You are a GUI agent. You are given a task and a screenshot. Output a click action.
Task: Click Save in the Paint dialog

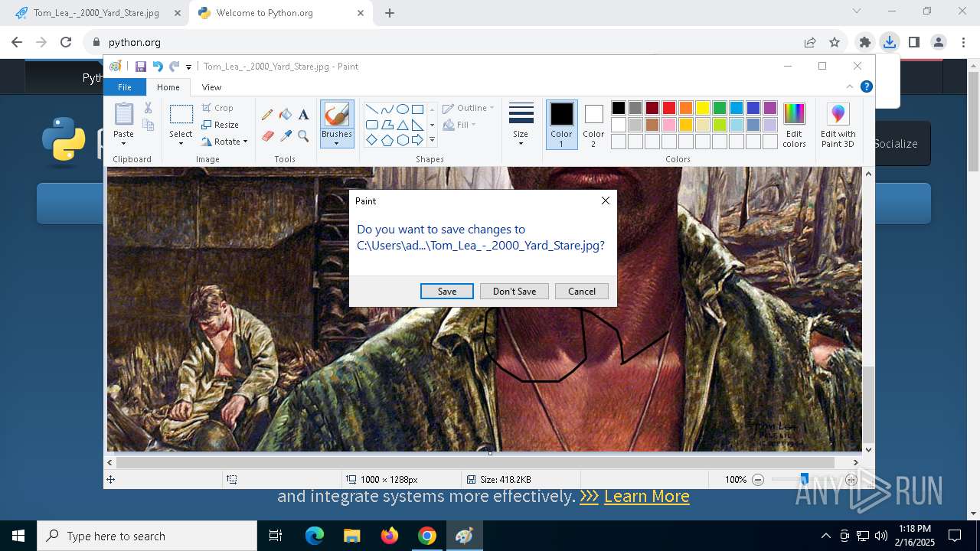pos(447,292)
